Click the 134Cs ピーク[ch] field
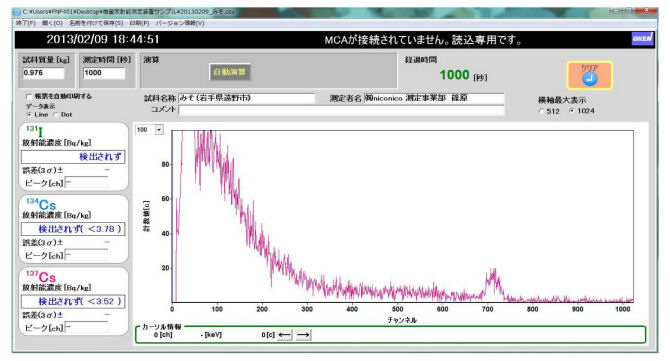 [86, 255]
